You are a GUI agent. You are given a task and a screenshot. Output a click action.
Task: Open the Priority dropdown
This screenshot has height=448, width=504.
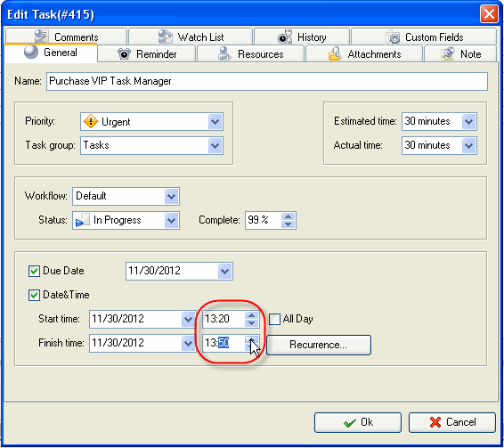pos(215,122)
